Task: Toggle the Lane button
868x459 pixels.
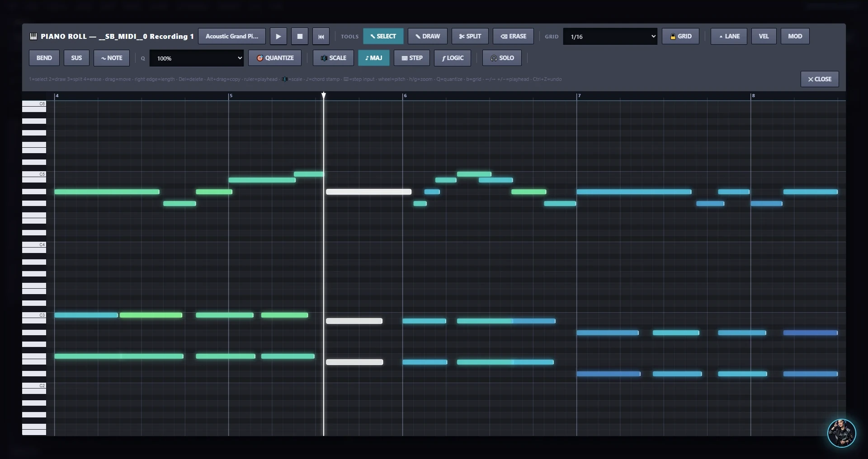Action: 729,36
